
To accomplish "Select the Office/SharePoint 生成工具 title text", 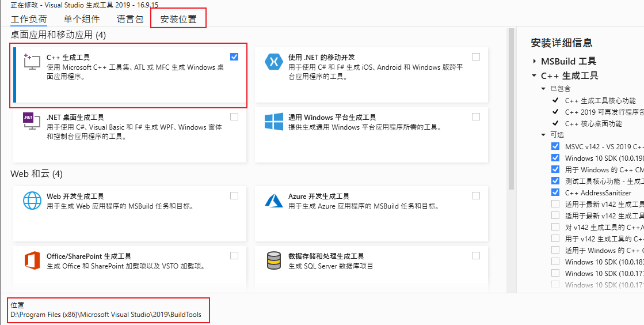I will [x=89, y=256].
